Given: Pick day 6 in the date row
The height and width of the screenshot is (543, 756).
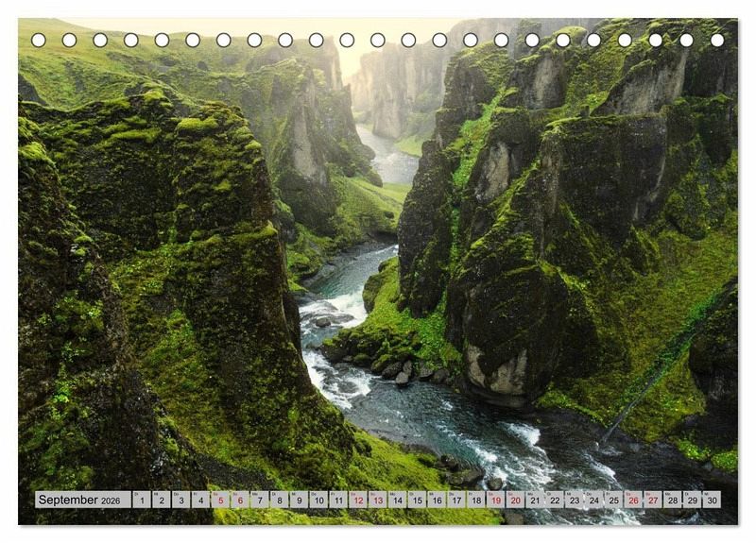Looking at the screenshot, I should (x=240, y=500).
